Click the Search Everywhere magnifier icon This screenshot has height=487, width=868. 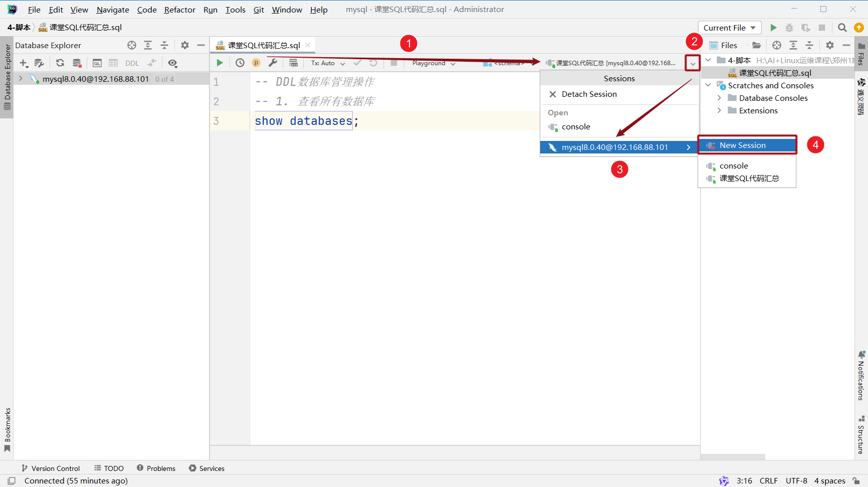pyautogui.click(x=842, y=28)
